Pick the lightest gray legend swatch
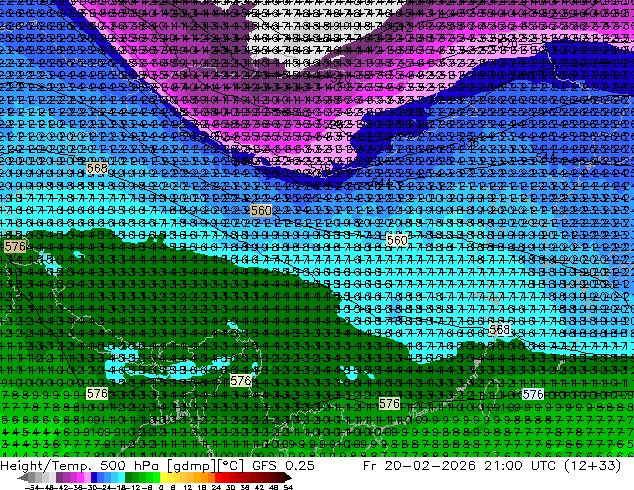The height and width of the screenshot is (490, 634). click(53, 477)
